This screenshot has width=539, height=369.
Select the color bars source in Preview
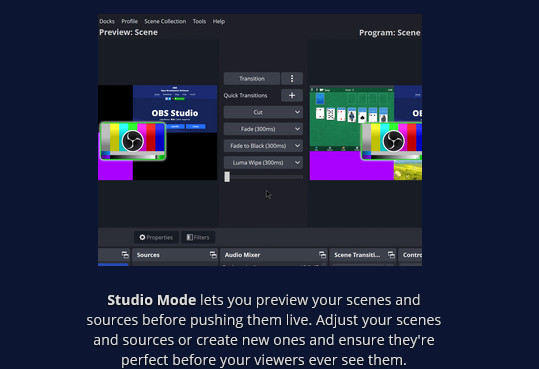(x=133, y=141)
